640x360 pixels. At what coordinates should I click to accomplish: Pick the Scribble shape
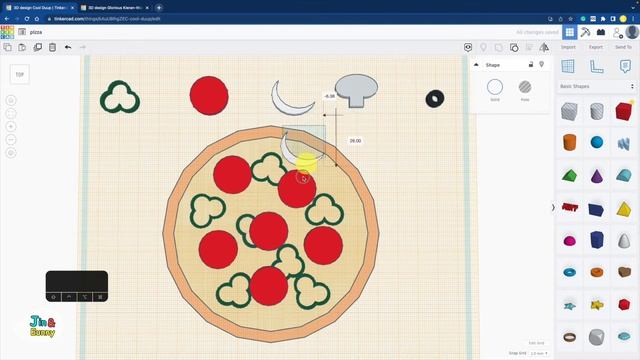[x=624, y=143]
